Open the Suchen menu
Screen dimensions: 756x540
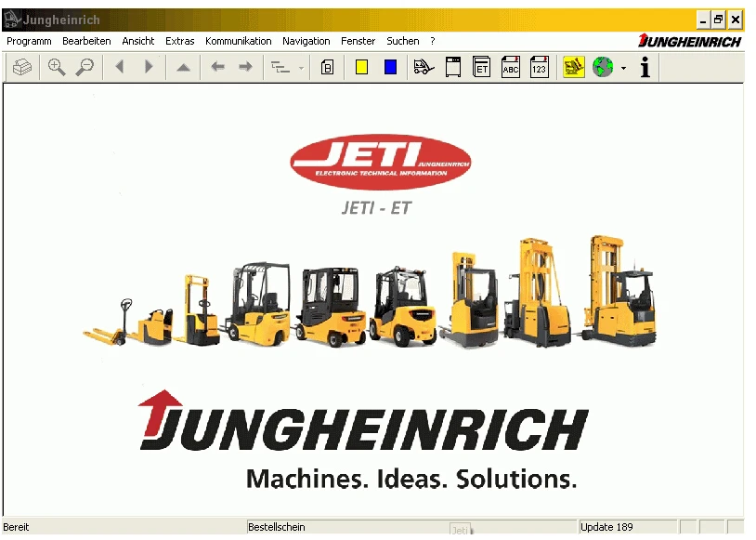coord(402,41)
